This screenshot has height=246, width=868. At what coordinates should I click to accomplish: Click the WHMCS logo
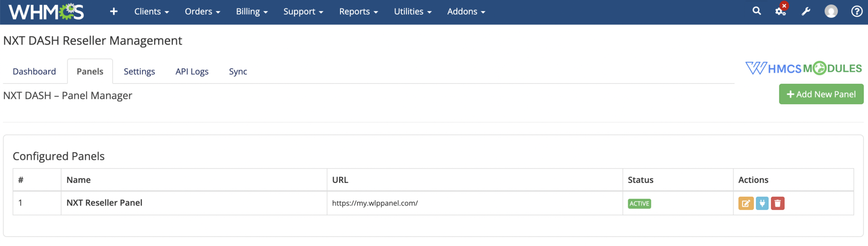[46, 12]
